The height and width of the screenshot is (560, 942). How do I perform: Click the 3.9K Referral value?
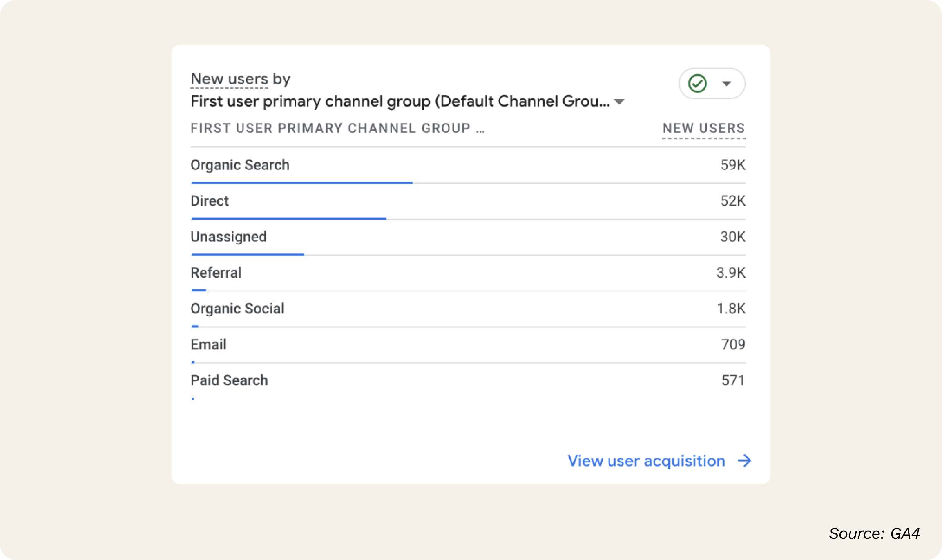pyautogui.click(x=731, y=273)
